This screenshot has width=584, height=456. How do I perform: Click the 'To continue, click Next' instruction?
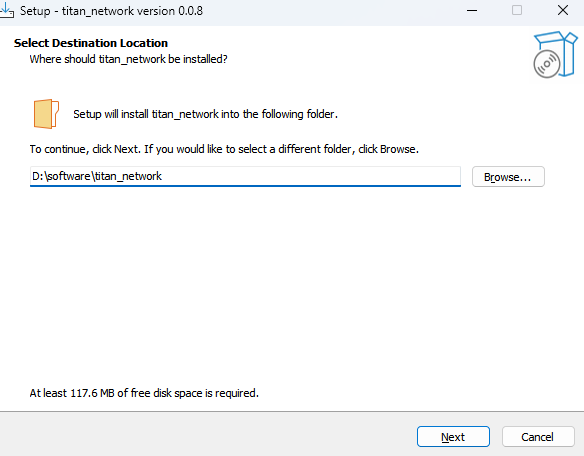[x=224, y=149]
